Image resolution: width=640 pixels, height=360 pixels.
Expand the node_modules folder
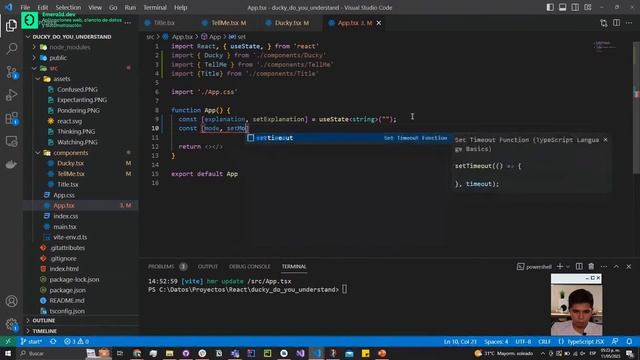[34, 47]
